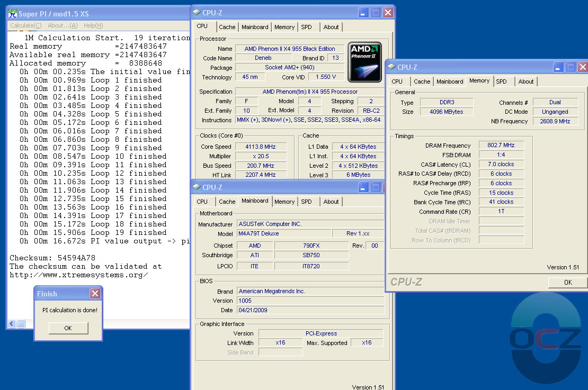Click the Command Rate 1T value
This screenshot has width=588, height=390.
(501, 211)
